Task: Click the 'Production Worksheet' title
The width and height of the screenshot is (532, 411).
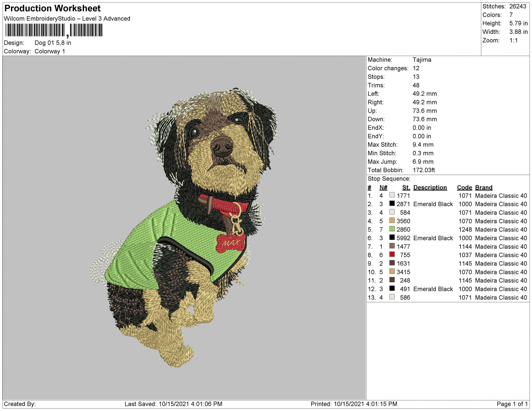Action: pos(52,8)
